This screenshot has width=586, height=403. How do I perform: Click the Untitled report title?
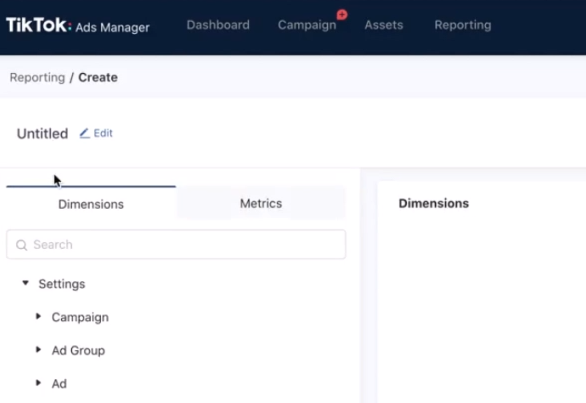click(x=42, y=133)
